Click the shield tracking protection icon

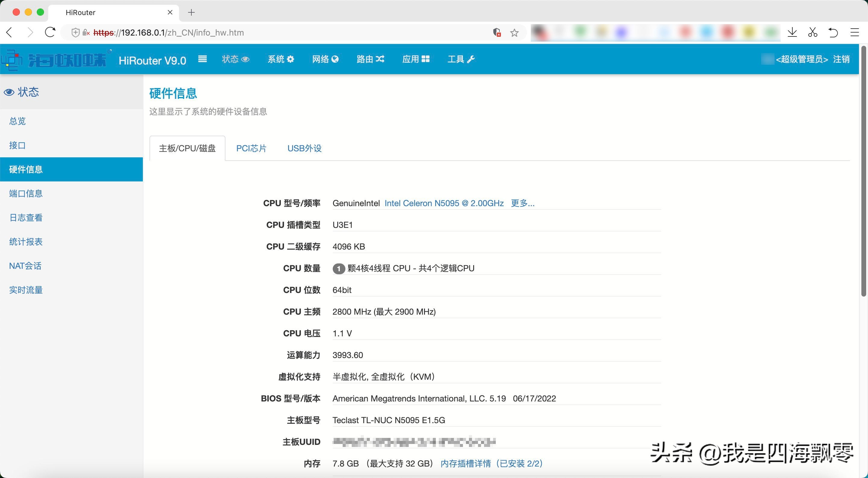tap(75, 32)
